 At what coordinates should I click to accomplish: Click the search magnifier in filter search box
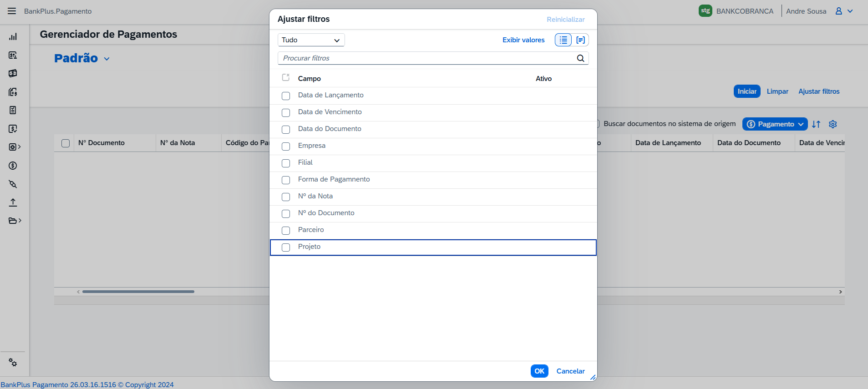point(580,58)
